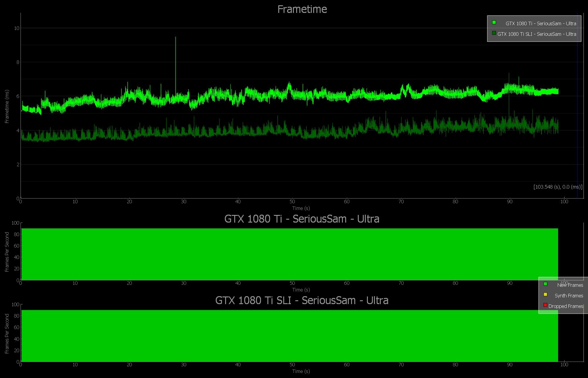Viewport: 588px width, 378px height.
Task: Toggle the New Frames legend entry text
Action: pos(570,285)
